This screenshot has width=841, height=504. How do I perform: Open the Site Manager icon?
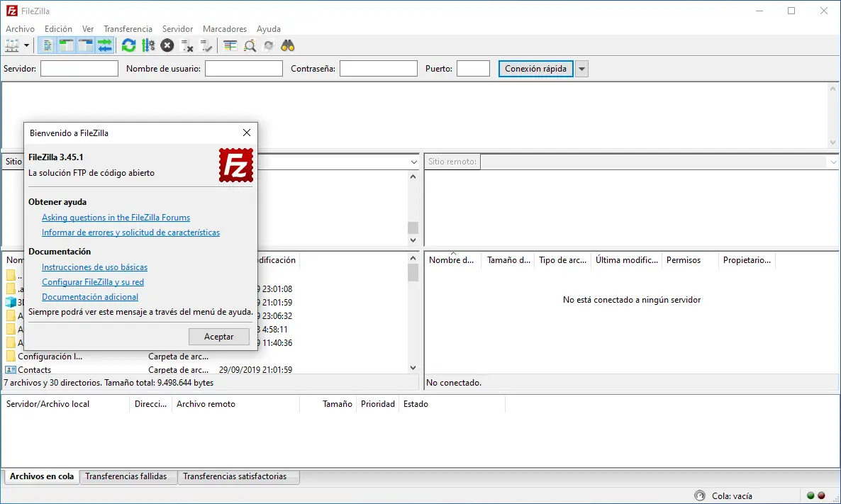pyautogui.click(x=12, y=45)
